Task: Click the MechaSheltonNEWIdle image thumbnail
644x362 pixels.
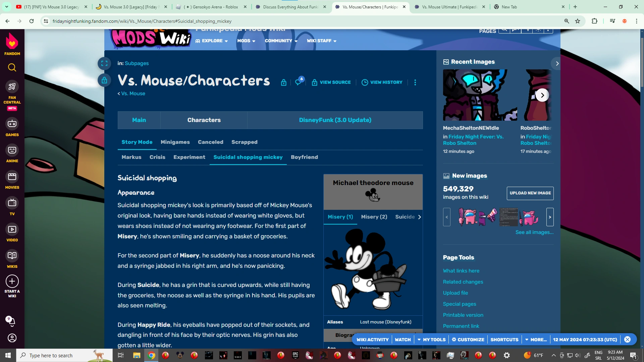Action: click(480, 95)
